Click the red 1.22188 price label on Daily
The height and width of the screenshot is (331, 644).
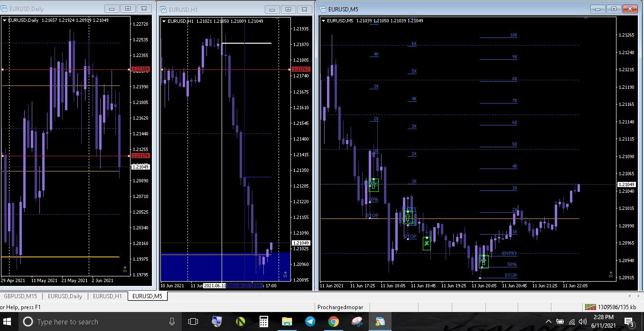141,69
